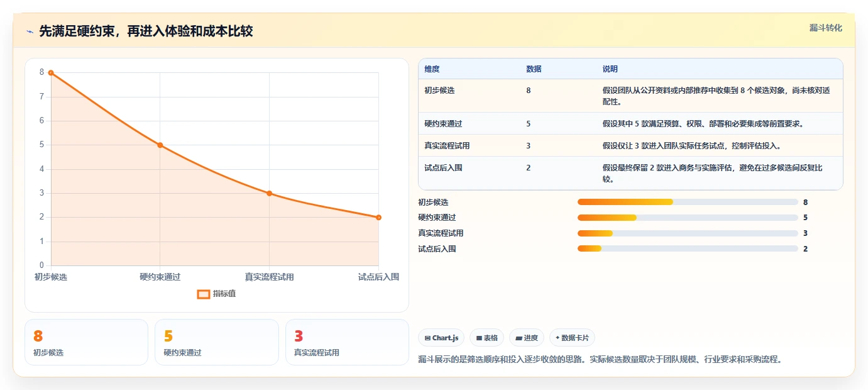Click the 维度 table column header

(x=432, y=69)
